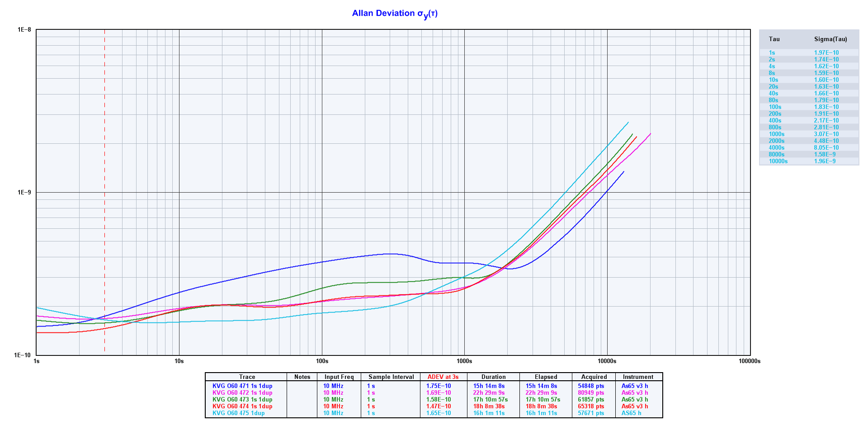Select sigma value 1.79E−10
The width and height of the screenshot is (868, 435).
pos(826,100)
